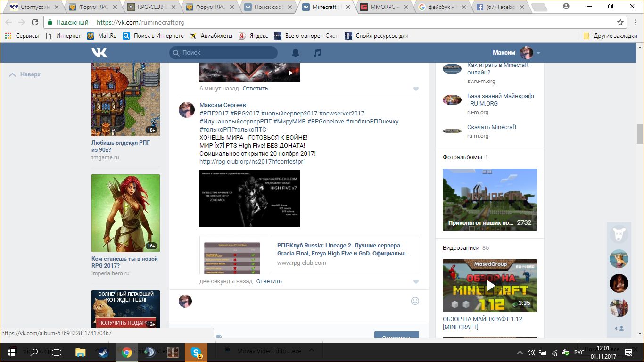Bookmark this page with the star icon
644x362 pixels.
click(620, 22)
